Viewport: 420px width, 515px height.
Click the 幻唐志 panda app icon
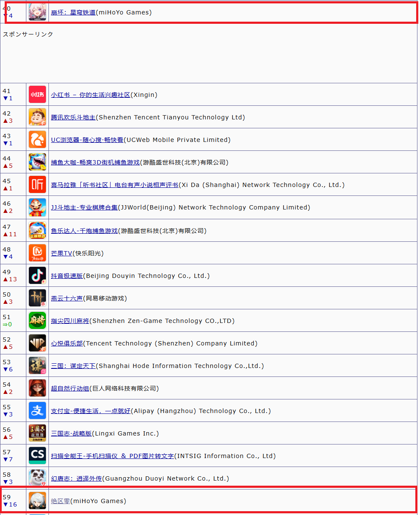click(x=37, y=478)
